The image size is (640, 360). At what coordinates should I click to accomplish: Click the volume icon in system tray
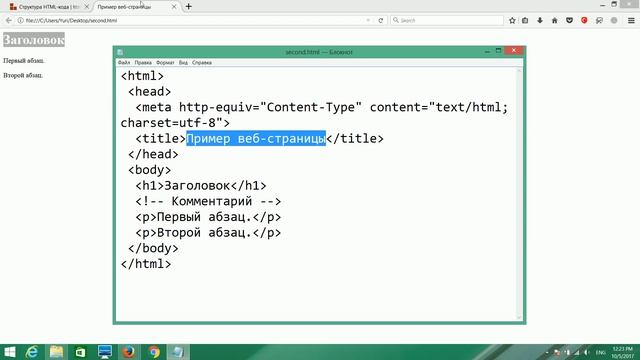pos(587,352)
